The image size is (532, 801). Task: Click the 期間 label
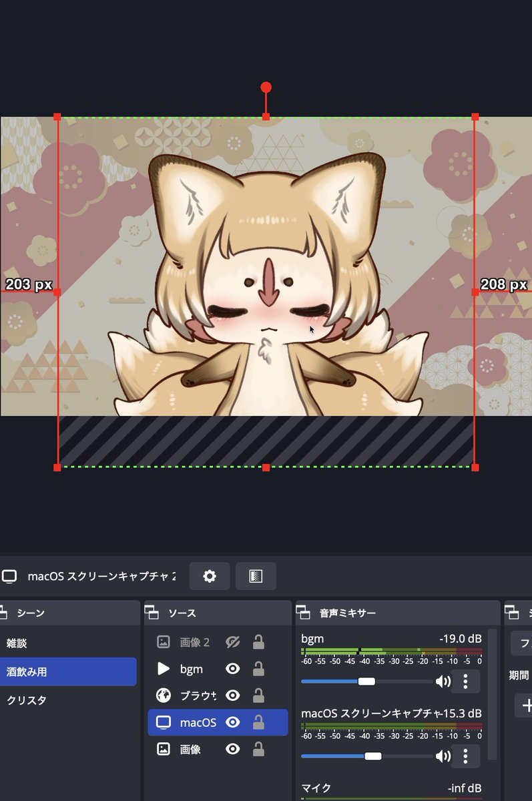(519, 675)
